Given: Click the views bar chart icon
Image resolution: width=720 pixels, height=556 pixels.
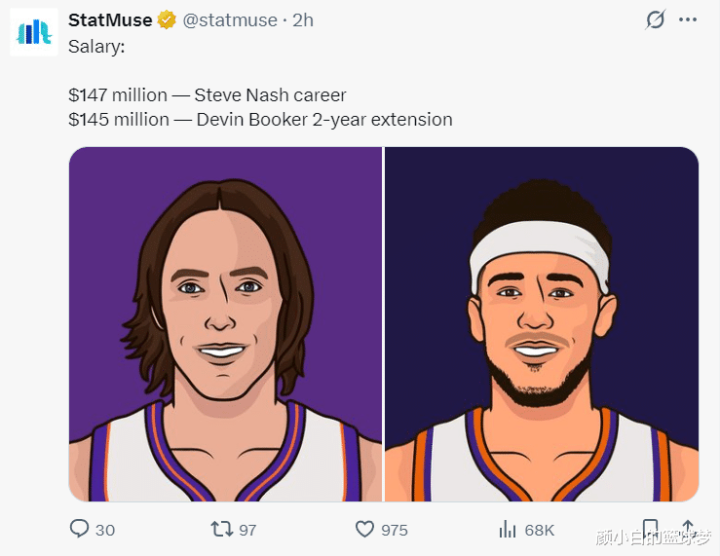Looking at the screenshot, I should click(x=507, y=529).
